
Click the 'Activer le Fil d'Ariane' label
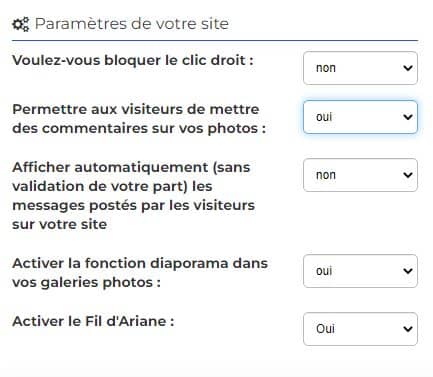tap(93, 321)
